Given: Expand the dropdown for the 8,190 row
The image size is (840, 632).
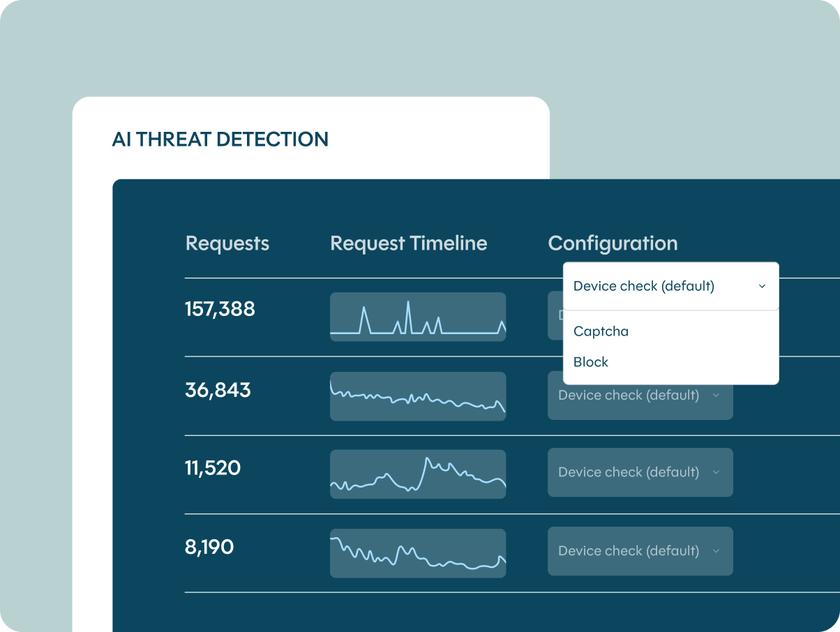Looking at the screenshot, I should point(640,551).
